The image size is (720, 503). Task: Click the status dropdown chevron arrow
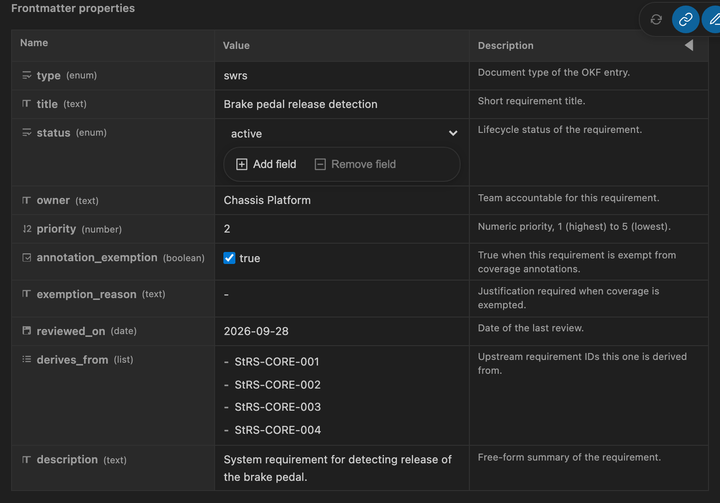click(453, 133)
